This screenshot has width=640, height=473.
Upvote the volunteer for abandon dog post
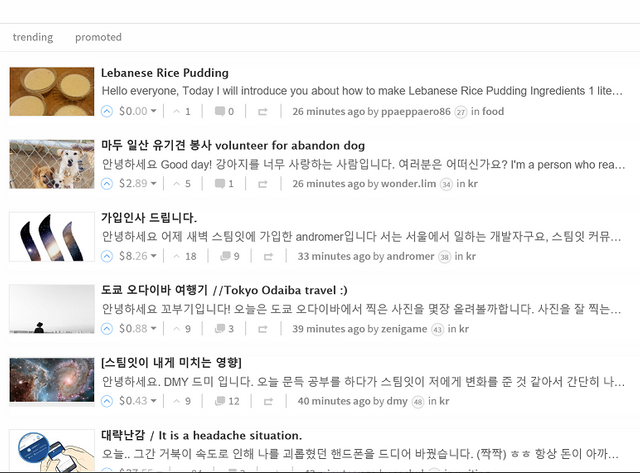click(x=107, y=184)
